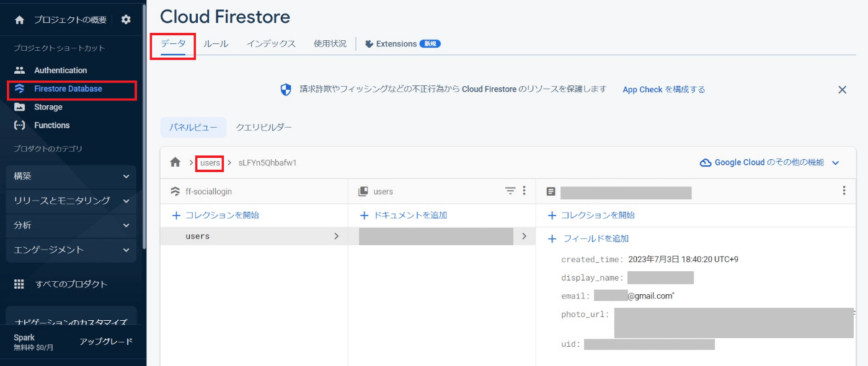Image resolution: width=868 pixels, height=366 pixels.
Task: Open プロジェクトの概要 link
Action: pos(70,20)
